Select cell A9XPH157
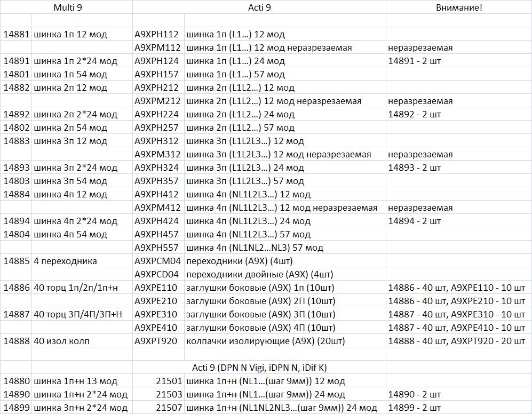The image size is (532, 414). 158,74
